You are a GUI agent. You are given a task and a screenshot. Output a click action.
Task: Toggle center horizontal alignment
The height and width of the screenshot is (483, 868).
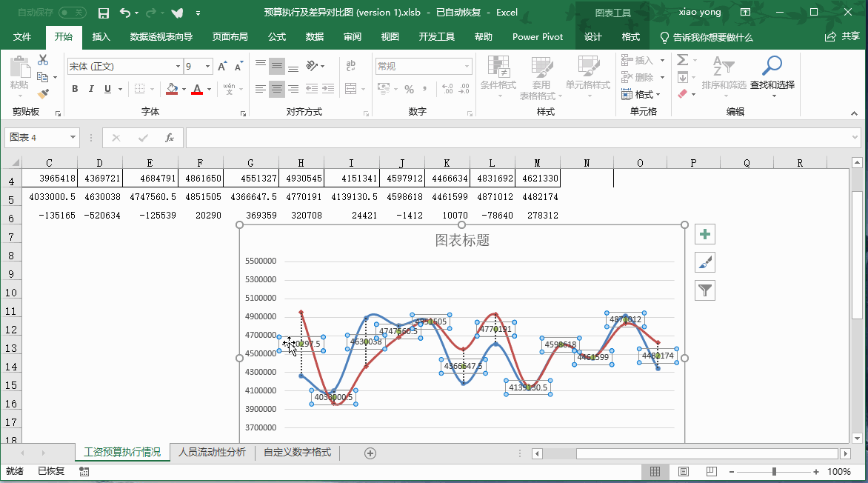pos(277,89)
